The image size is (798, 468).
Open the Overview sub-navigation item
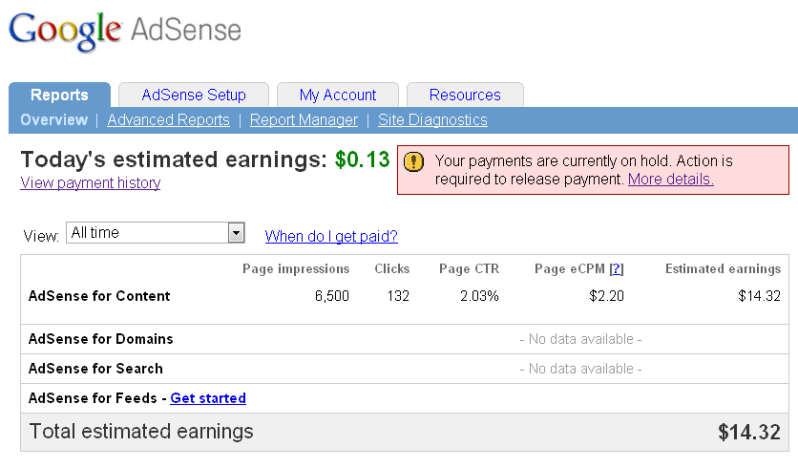(x=54, y=120)
